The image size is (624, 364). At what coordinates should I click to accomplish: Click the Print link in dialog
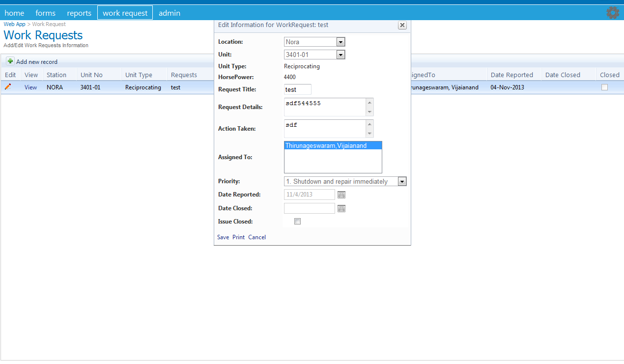coord(238,237)
